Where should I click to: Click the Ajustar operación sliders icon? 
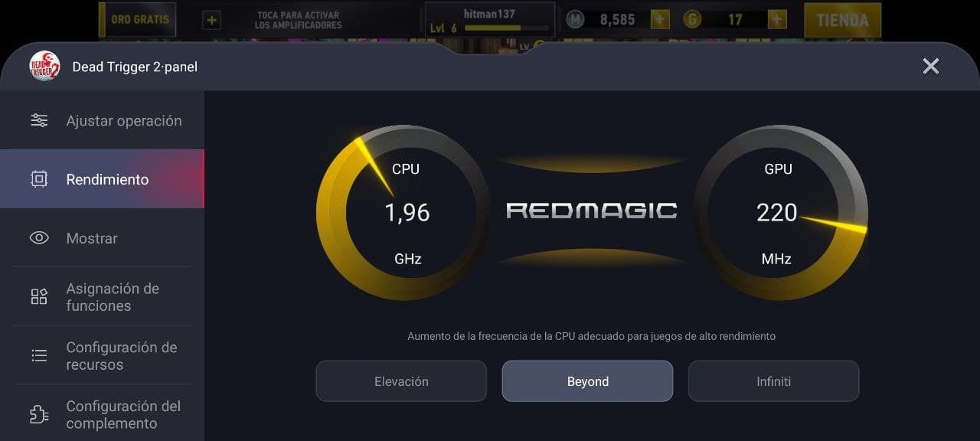(x=39, y=120)
